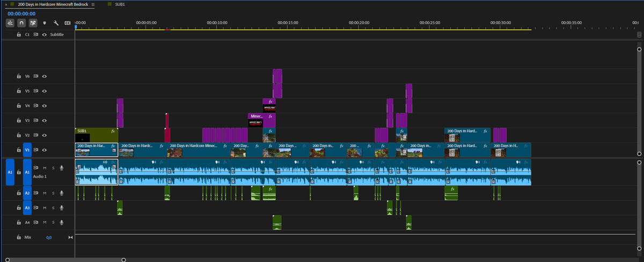Viewport: 644px width, 262px height.
Task: Toggle insert sequences as nests button
Action: 10,23
